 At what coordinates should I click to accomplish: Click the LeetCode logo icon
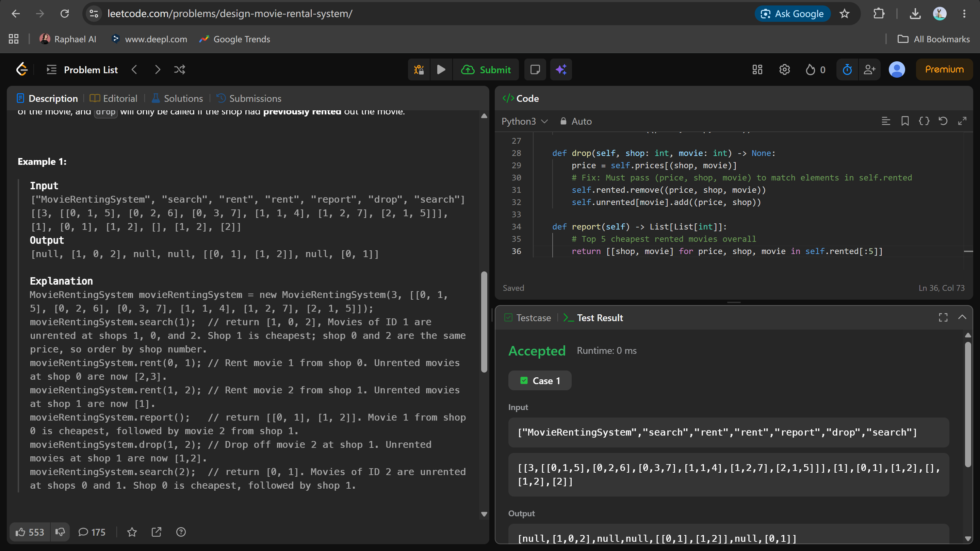click(22, 69)
